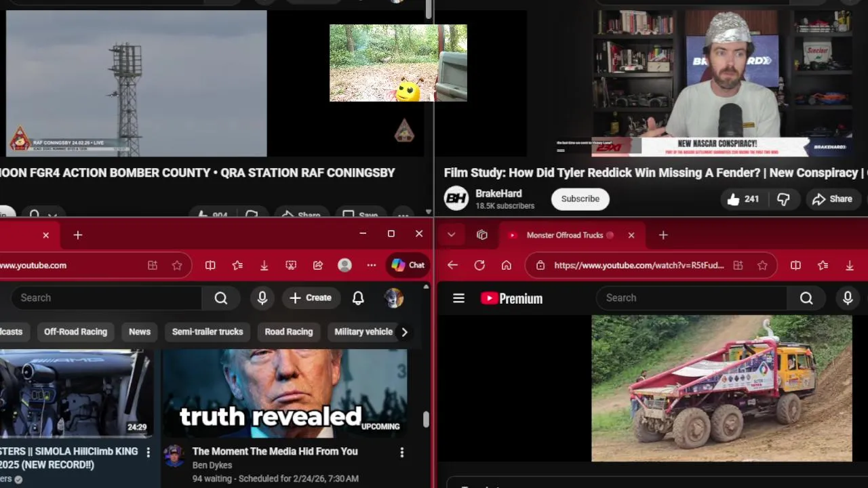Open The Moment The Media Hid From You title

275,451
